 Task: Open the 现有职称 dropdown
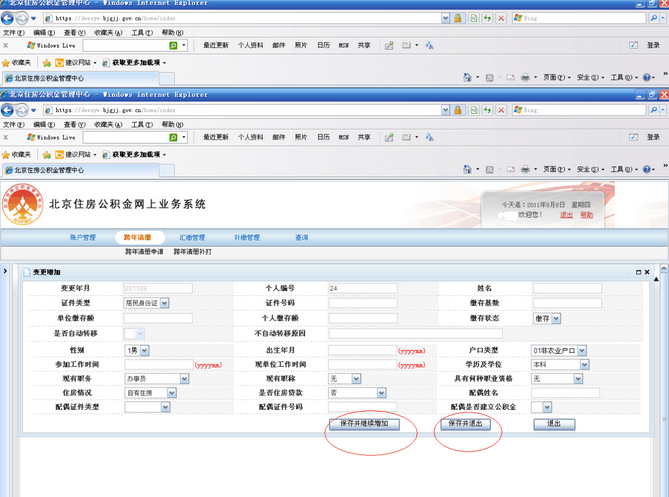[x=356, y=378]
